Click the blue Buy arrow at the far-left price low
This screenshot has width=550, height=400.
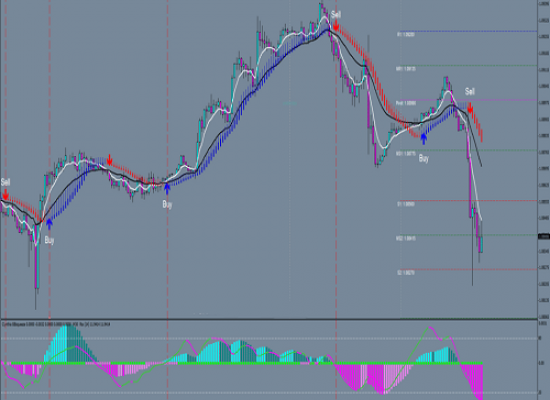[x=49, y=224]
